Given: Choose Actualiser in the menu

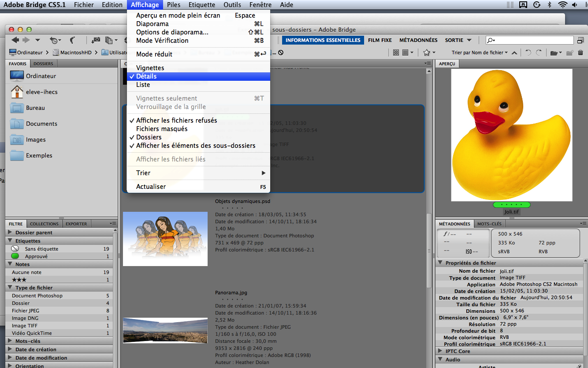Looking at the screenshot, I should pyautogui.click(x=198, y=187).
